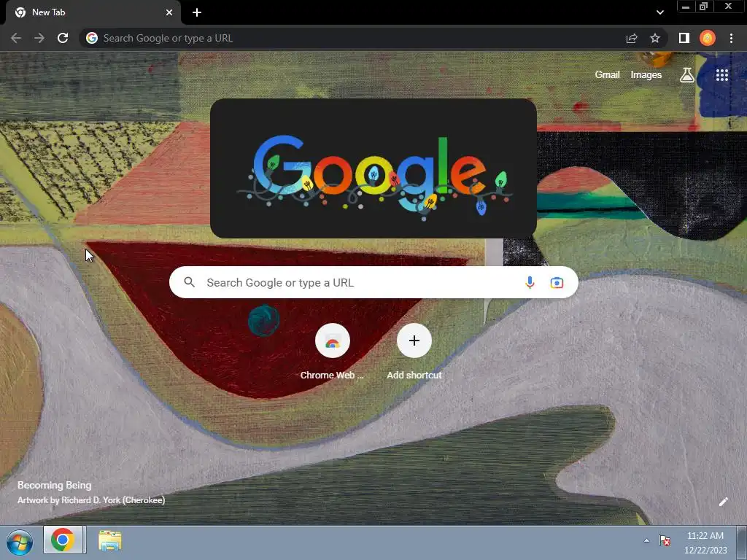Close the New Tab tab
747x560 pixels.
pyautogui.click(x=169, y=12)
